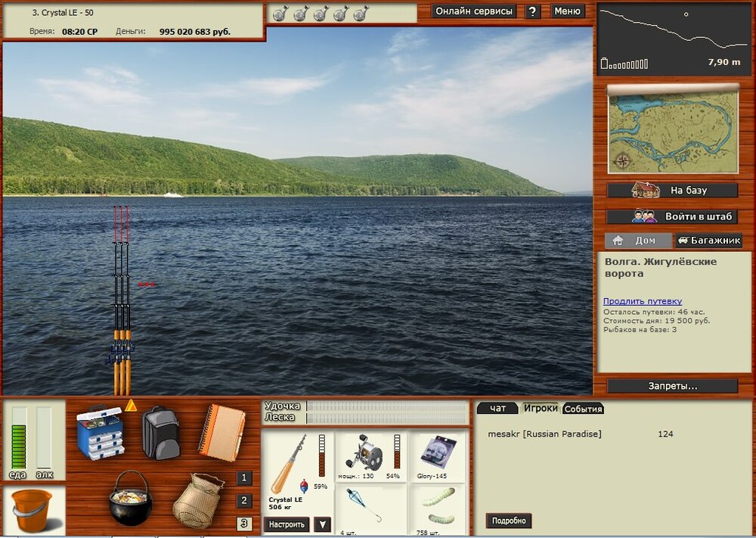The image size is (756, 538).
Task: Select the fishing reel equipment slot
Action: (371, 456)
